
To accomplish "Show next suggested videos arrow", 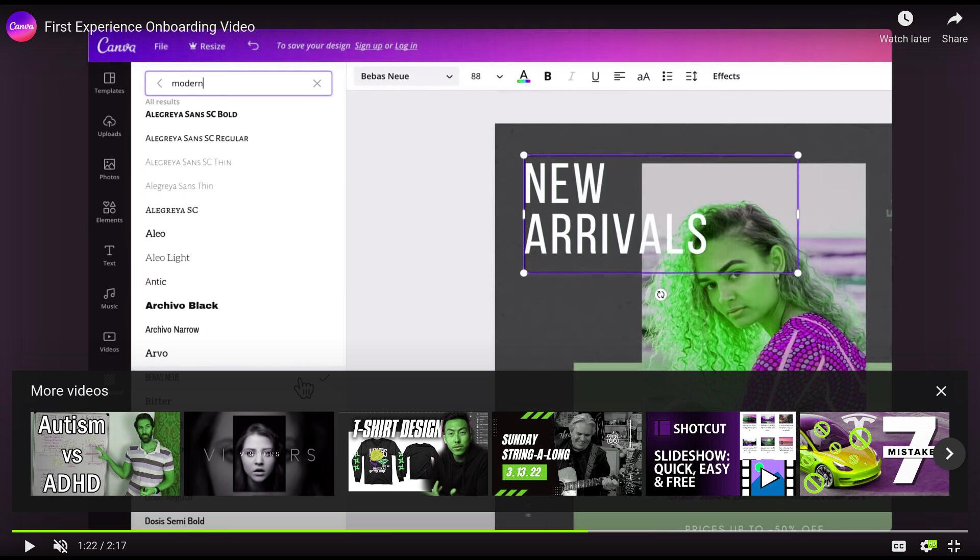I will point(949,454).
